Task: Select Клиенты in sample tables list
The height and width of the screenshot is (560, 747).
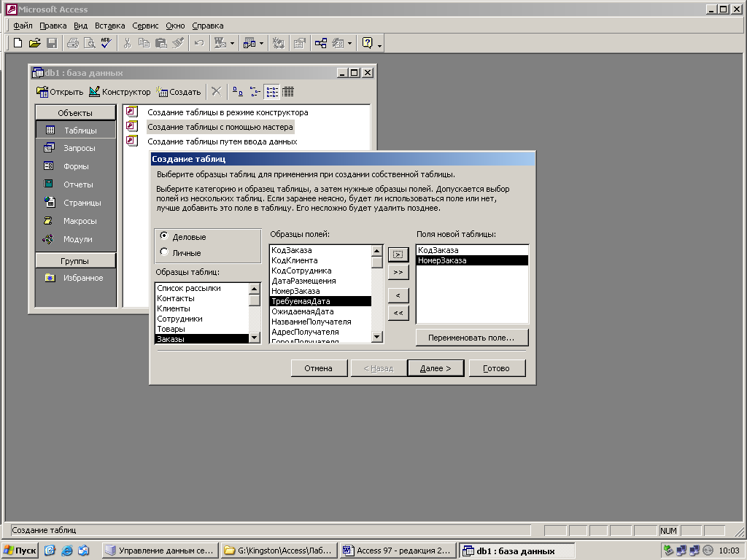Action: click(x=202, y=308)
